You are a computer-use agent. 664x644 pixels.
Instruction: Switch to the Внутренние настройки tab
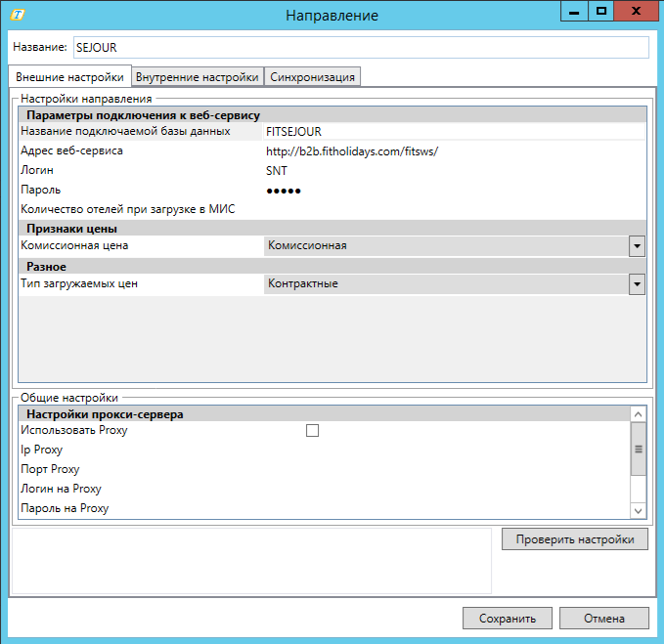198,77
